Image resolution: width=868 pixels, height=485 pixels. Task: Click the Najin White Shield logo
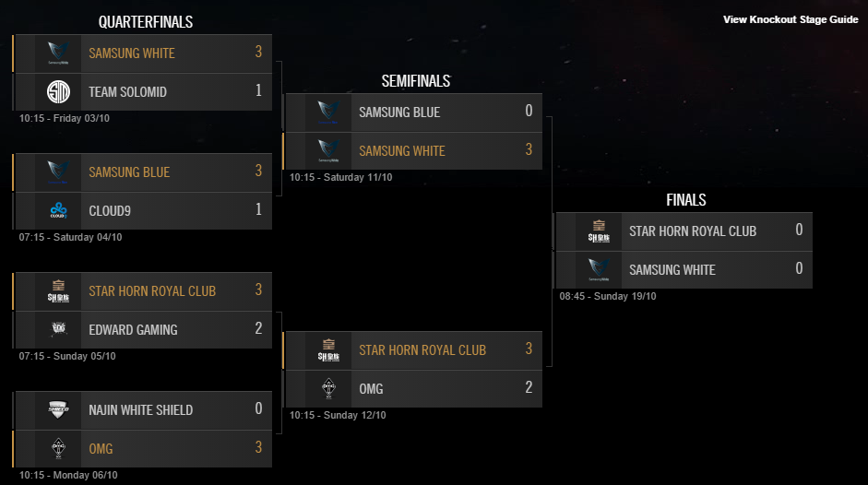(x=58, y=409)
